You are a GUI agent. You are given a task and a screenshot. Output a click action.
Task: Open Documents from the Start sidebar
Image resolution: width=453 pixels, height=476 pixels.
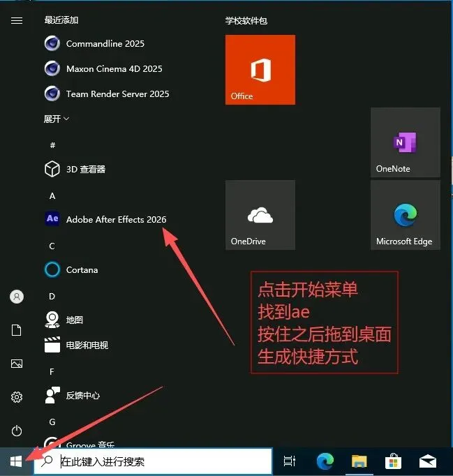coord(16,330)
